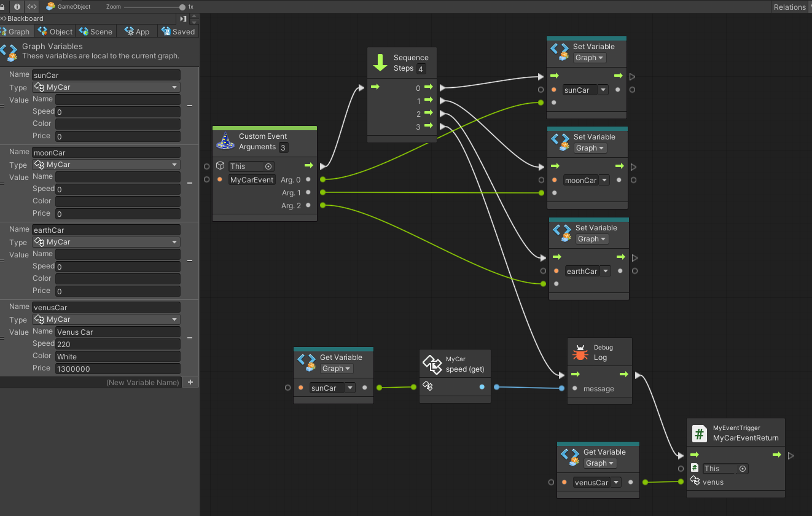Open the Type dropdown for venusCar variable

[x=106, y=319]
